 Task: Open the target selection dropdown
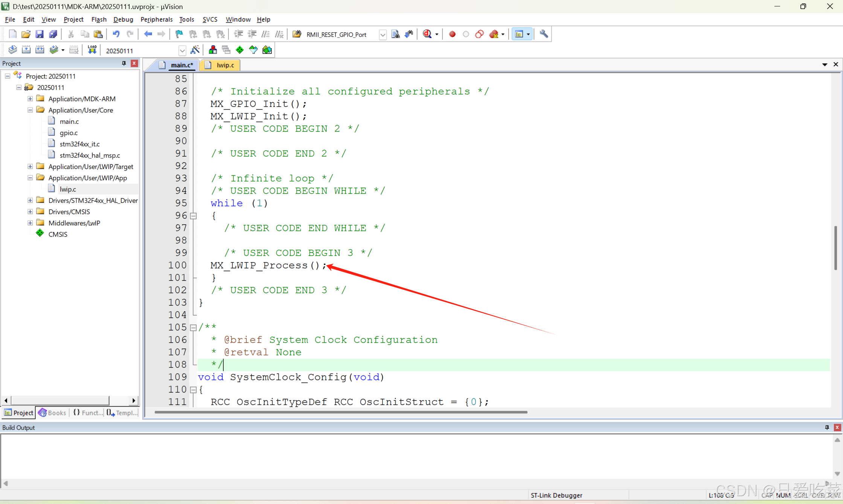tap(182, 50)
